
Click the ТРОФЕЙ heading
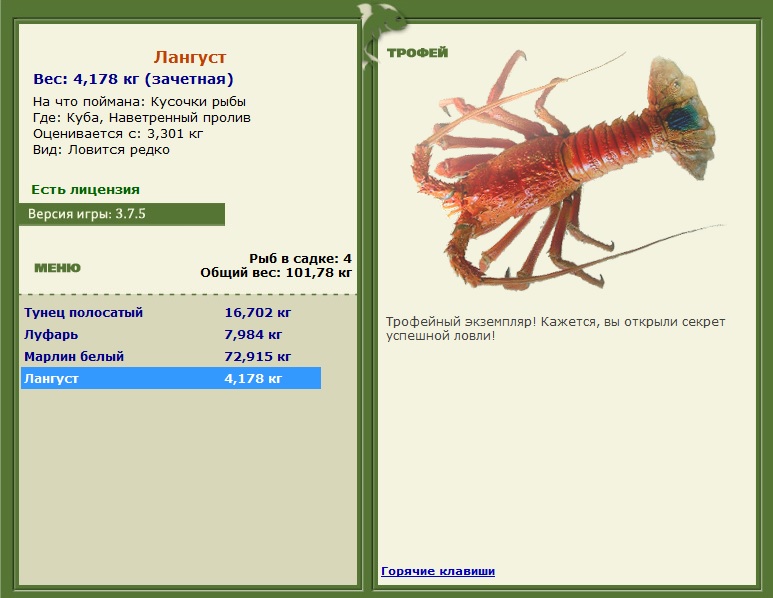[418, 53]
